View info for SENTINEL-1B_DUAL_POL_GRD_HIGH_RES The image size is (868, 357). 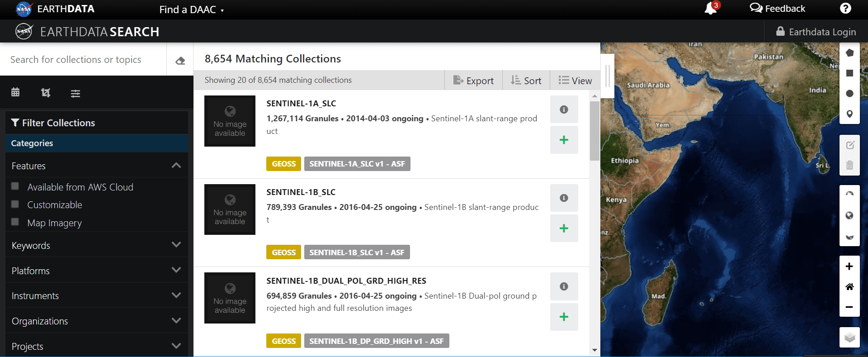564,286
